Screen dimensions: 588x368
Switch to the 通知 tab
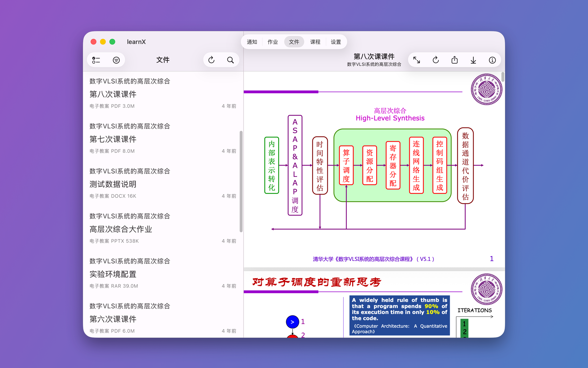pyautogui.click(x=252, y=42)
